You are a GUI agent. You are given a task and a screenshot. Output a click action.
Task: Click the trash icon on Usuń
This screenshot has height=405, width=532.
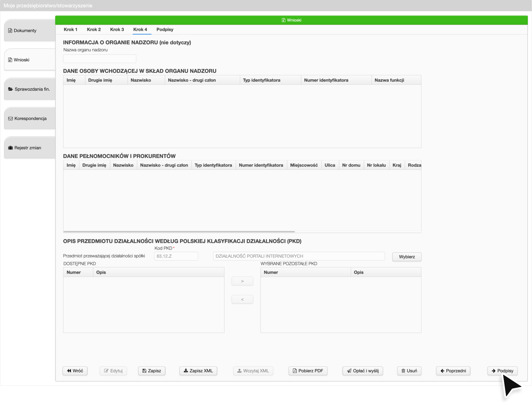pos(403,371)
